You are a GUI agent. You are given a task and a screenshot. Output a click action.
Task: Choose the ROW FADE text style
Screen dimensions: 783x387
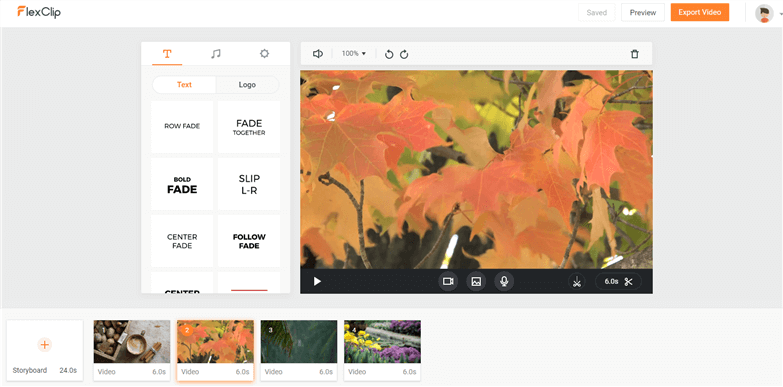182,127
